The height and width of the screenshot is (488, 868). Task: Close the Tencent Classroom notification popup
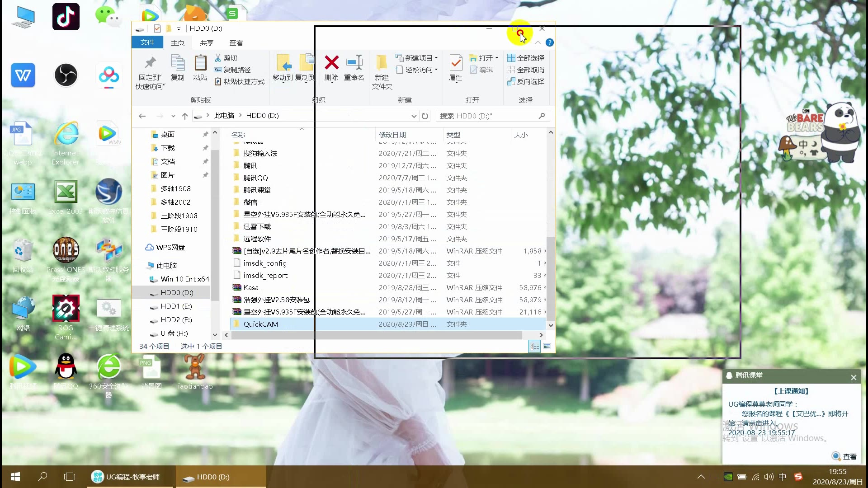(854, 377)
